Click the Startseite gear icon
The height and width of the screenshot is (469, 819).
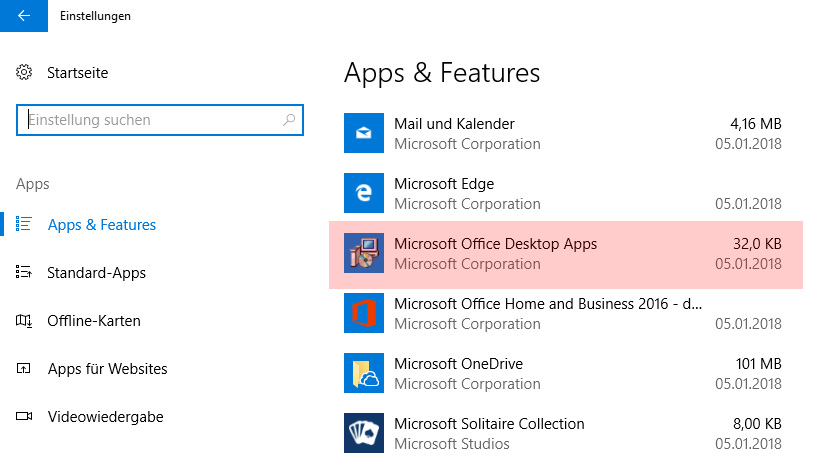[x=24, y=72]
